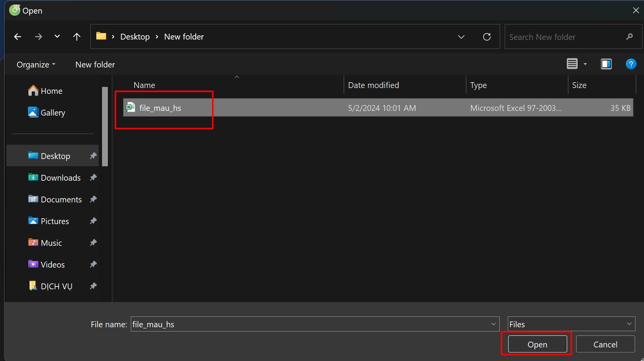This screenshot has height=361, width=644.
Task: Open the Help question mark icon
Action: tap(631, 64)
